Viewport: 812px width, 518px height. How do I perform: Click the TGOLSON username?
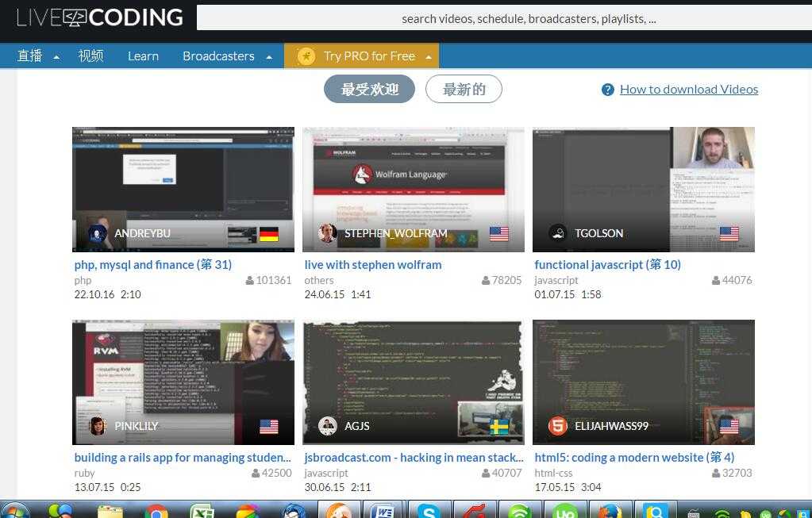coord(599,233)
